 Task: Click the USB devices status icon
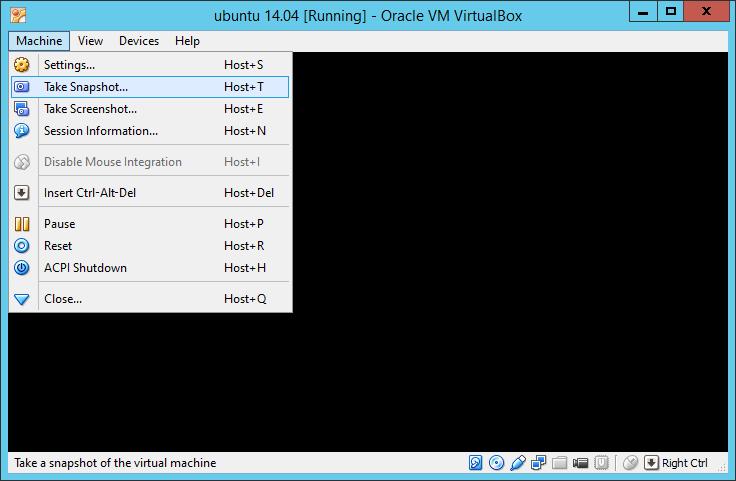coord(518,463)
